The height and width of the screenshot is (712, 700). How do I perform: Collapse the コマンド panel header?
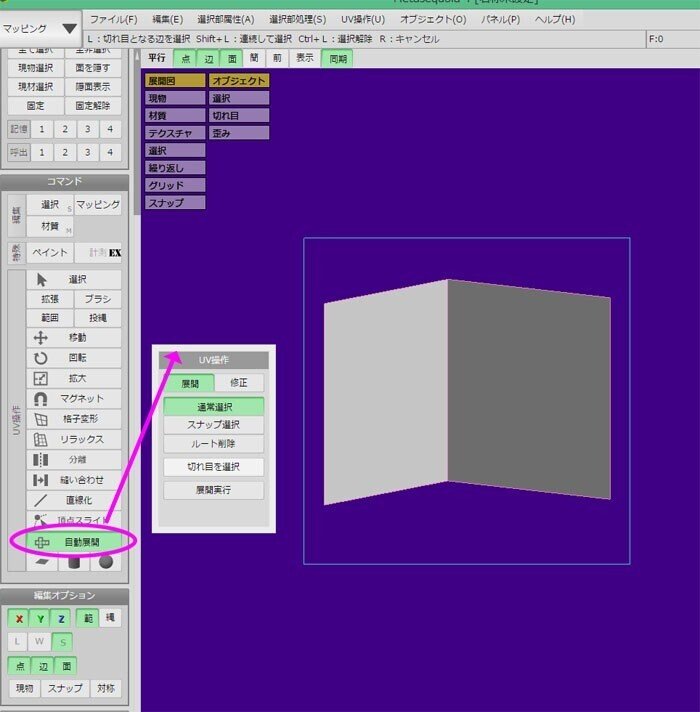[64, 182]
